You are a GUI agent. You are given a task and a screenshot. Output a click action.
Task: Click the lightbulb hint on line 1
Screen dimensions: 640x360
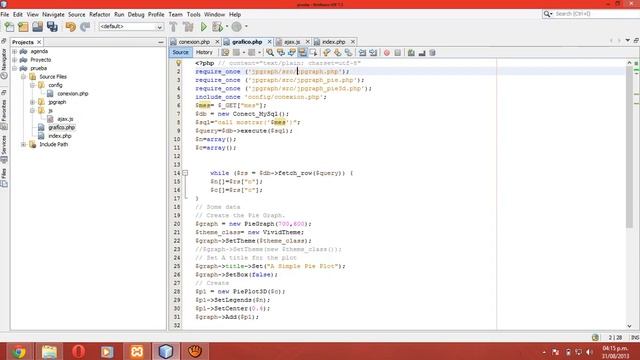(x=178, y=63)
